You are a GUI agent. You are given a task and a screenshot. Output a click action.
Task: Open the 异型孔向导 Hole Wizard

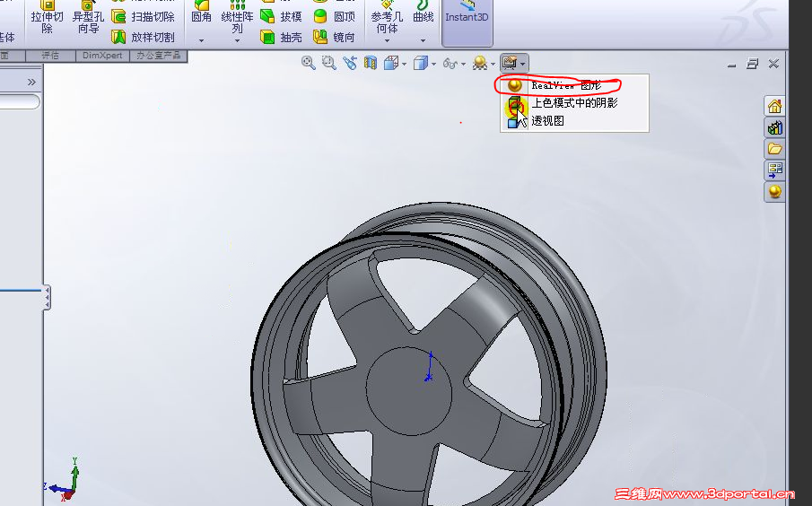88,17
